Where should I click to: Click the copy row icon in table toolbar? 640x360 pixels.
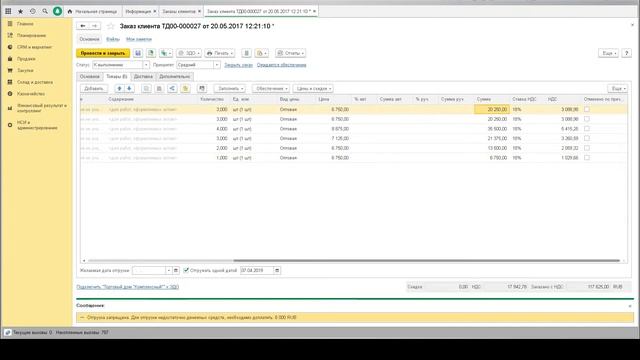click(147, 89)
